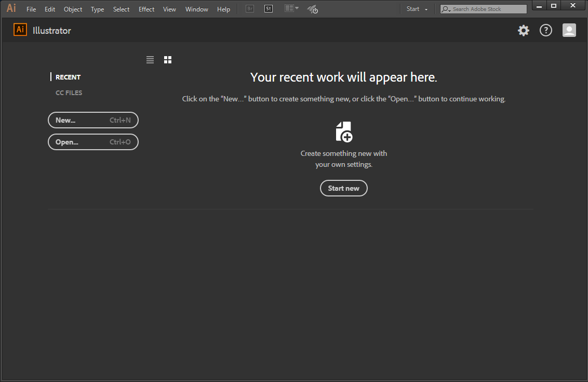Open the Start workspace switcher dropdown
Screen dimensions: 588x382
pyautogui.click(x=417, y=9)
